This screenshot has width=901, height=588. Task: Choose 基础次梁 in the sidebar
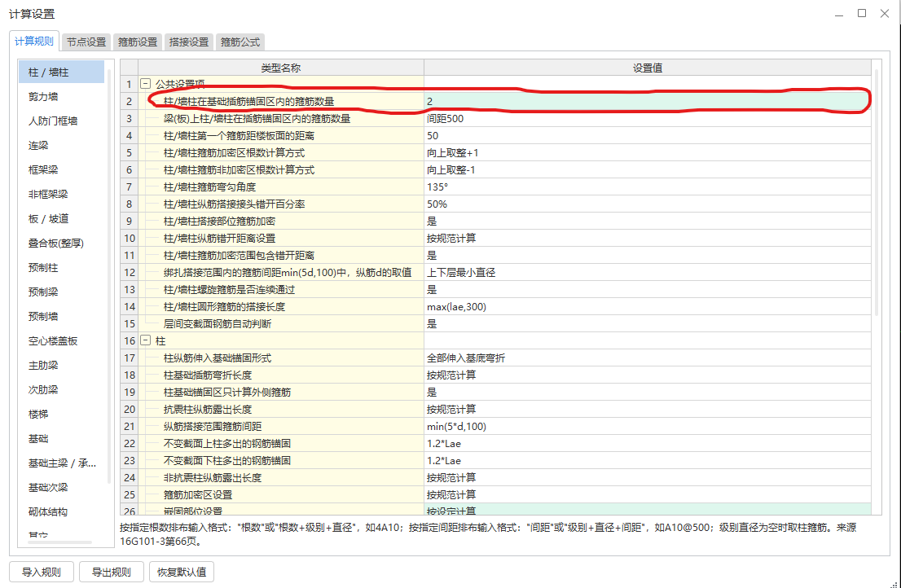pos(61,488)
